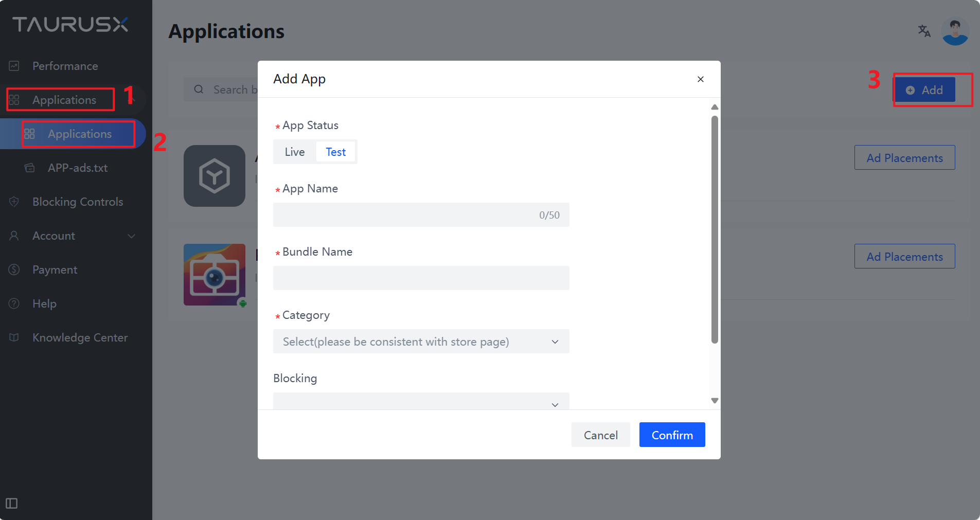Open APP-ads.txt in the sidebar
The height and width of the screenshot is (520, 980).
[78, 168]
